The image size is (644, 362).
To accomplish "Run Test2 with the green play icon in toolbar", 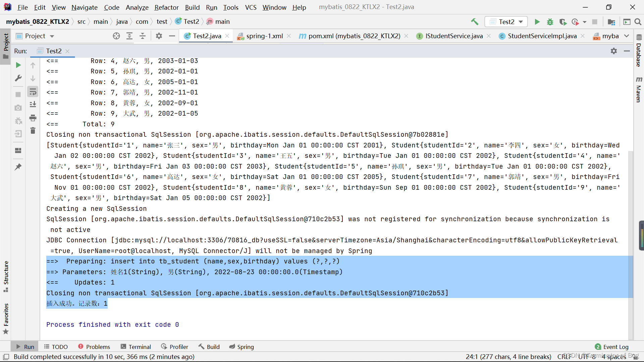I will click(537, 22).
